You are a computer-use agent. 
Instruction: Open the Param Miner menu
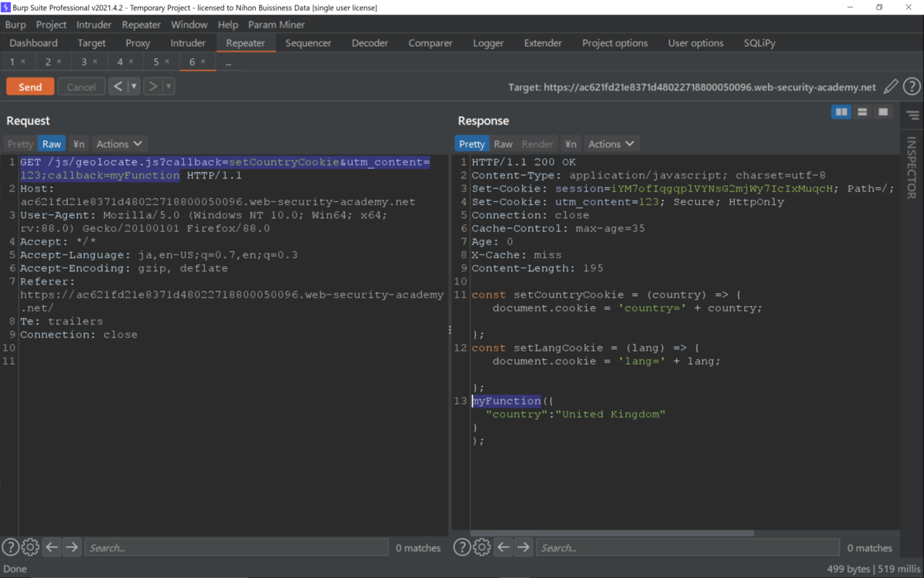276,25
